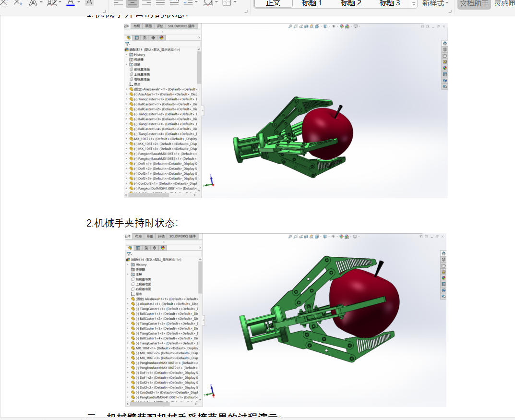Viewport: 515px width, 420px height.
Task: Apply subscript formatting with the X2 icon
Action: tap(18, 2)
